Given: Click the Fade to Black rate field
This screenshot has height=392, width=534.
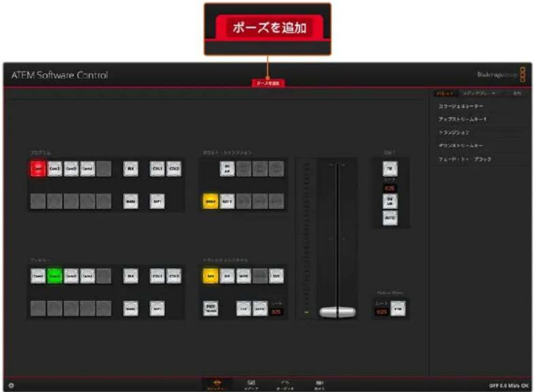Looking at the screenshot, I should 382,312.
